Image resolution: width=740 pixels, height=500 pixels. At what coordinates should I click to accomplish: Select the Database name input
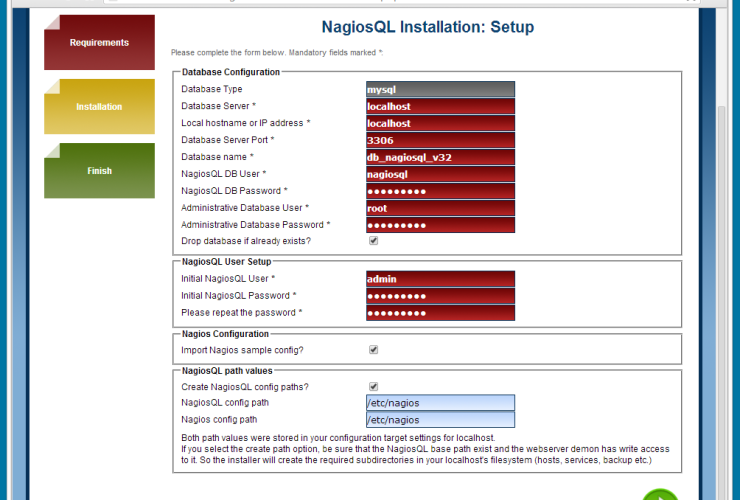pos(440,158)
